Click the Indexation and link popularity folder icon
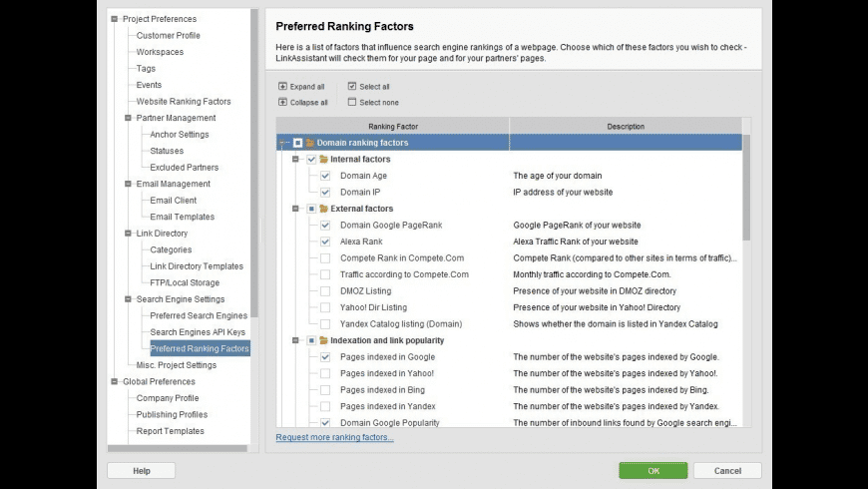This screenshot has width=868, height=489. click(x=324, y=340)
